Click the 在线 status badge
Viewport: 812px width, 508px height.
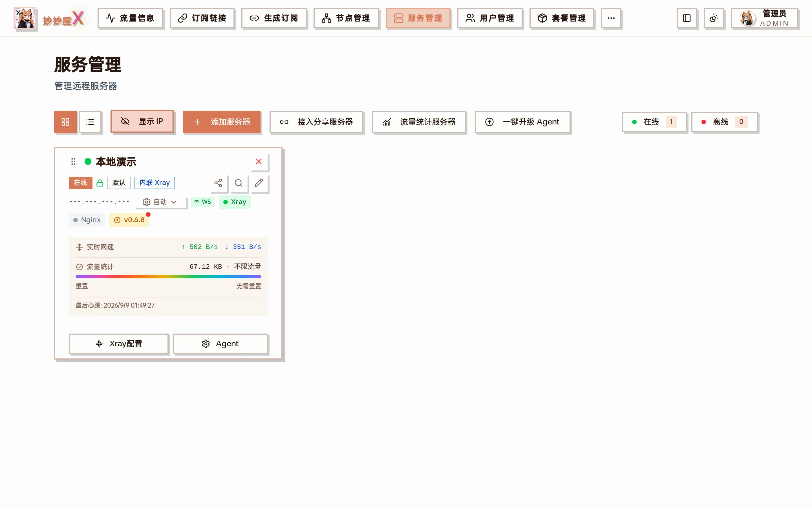point(81,183)
